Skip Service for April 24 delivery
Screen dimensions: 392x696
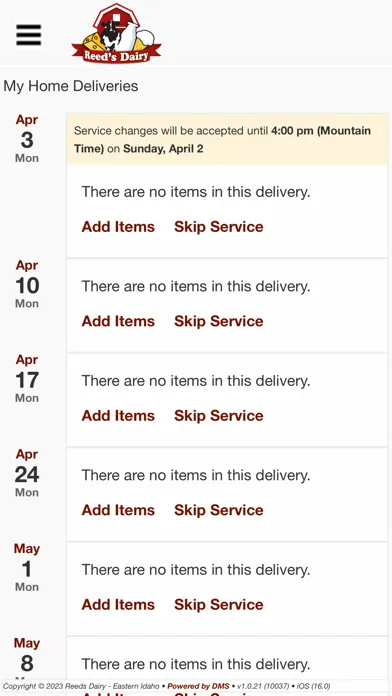pyautogui.click(x=218, y=510)
